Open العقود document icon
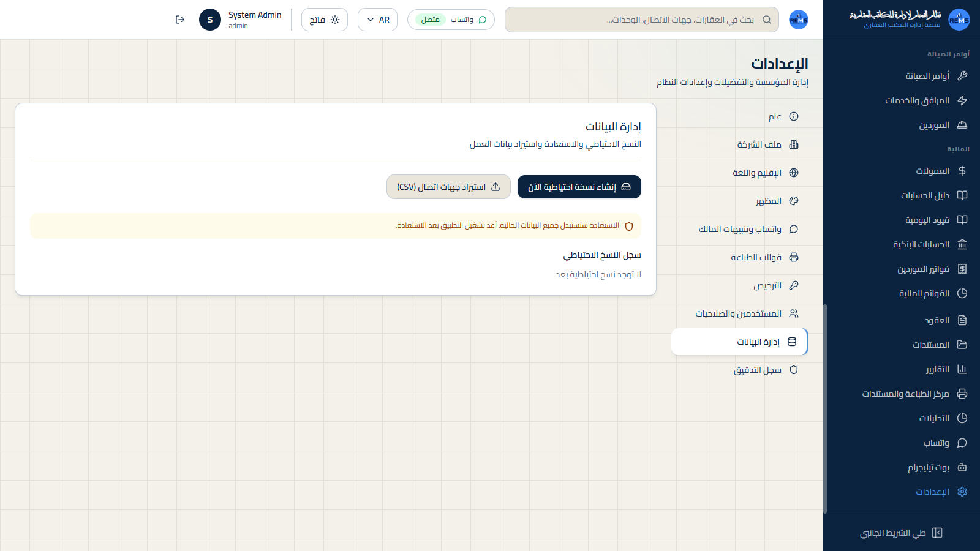The width and height of the screenshot is (980, 551). pyautogui.click(x=962, y=320)
